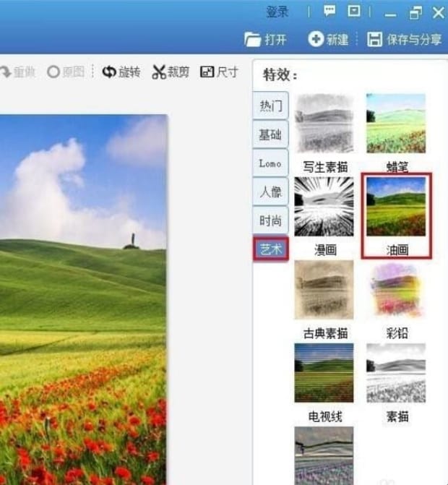Click the 打开 folder icon
Screen dimensions: 448x485
pyautogui.click(x=252, y=39)
